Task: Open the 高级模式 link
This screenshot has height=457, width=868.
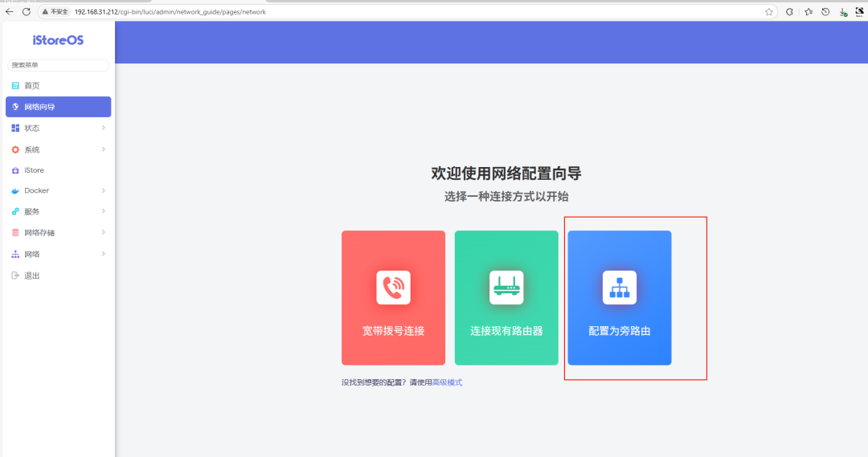Action: tap(448, 382)
